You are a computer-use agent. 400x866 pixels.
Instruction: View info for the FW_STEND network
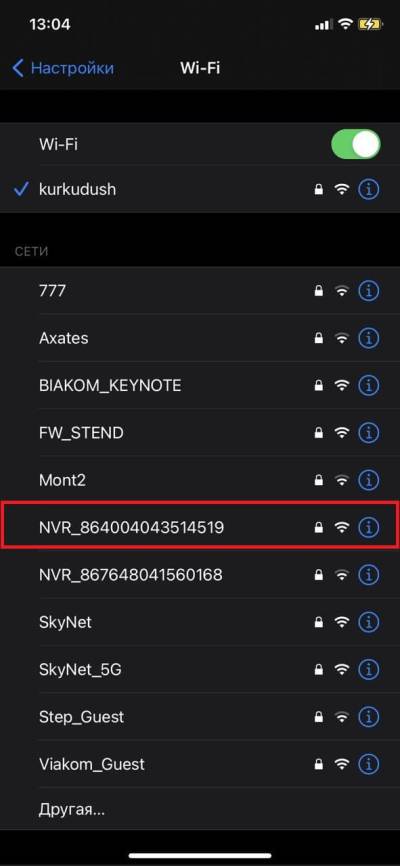pos(369,433)
